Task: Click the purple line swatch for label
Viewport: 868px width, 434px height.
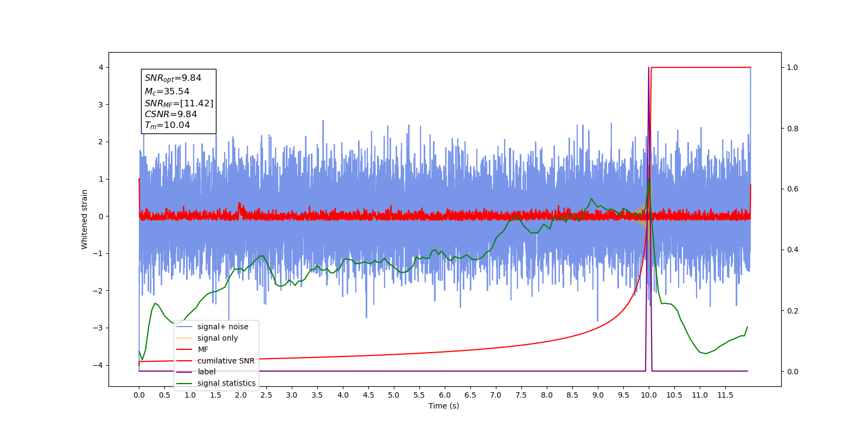Action: tap(184, 372)
